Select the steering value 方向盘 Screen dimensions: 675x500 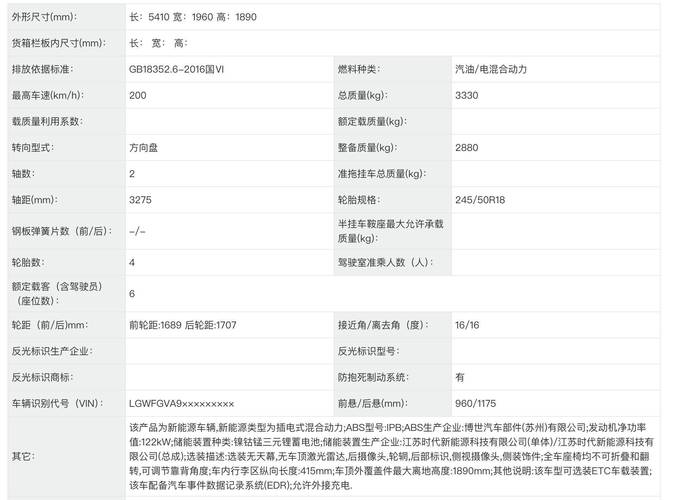[143, 148]
